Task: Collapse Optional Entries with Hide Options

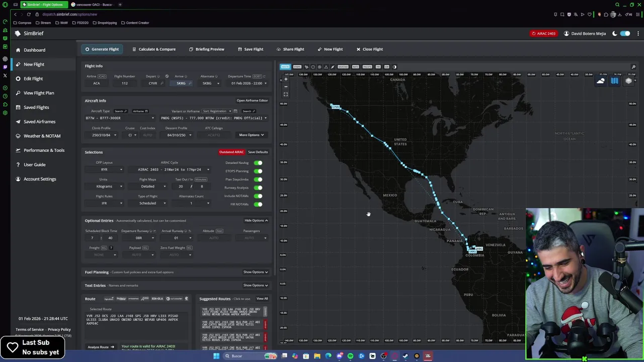Action: pyautogui.click(x=256, y=220)
